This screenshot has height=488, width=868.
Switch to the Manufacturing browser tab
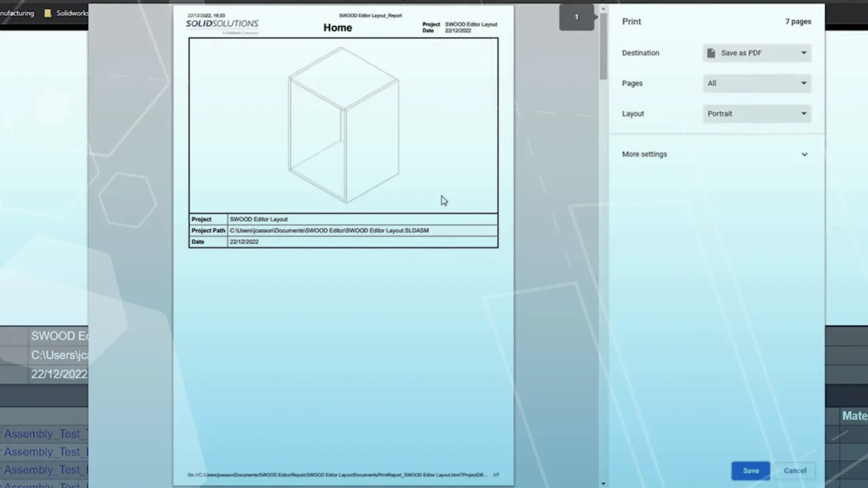pyautogui.click(x=17, y=12)
